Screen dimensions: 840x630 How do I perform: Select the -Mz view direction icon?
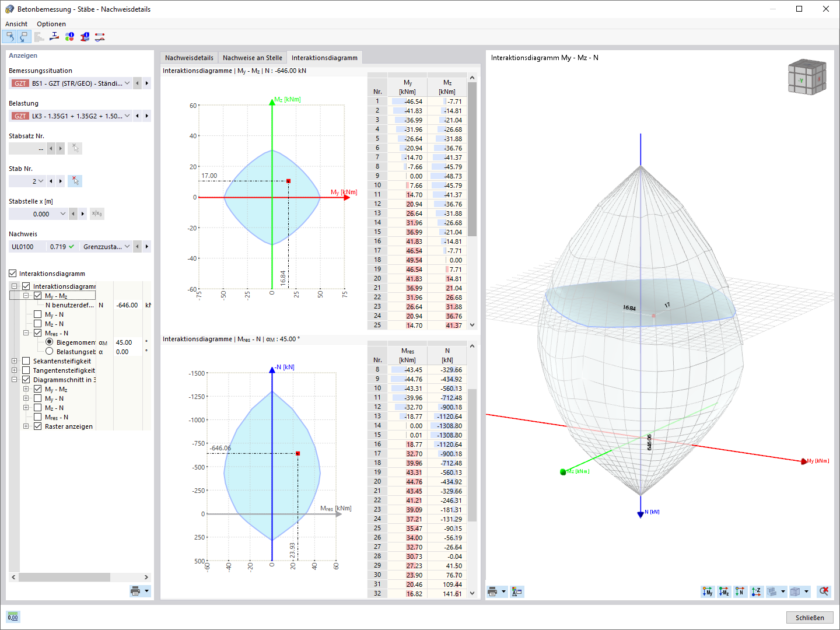(723, 591)
